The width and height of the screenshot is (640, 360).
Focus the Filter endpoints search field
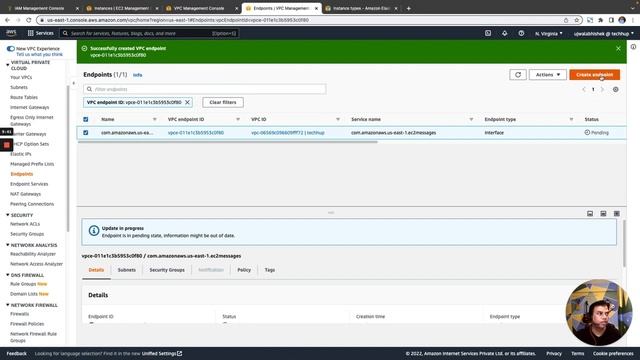pos(204,89)
